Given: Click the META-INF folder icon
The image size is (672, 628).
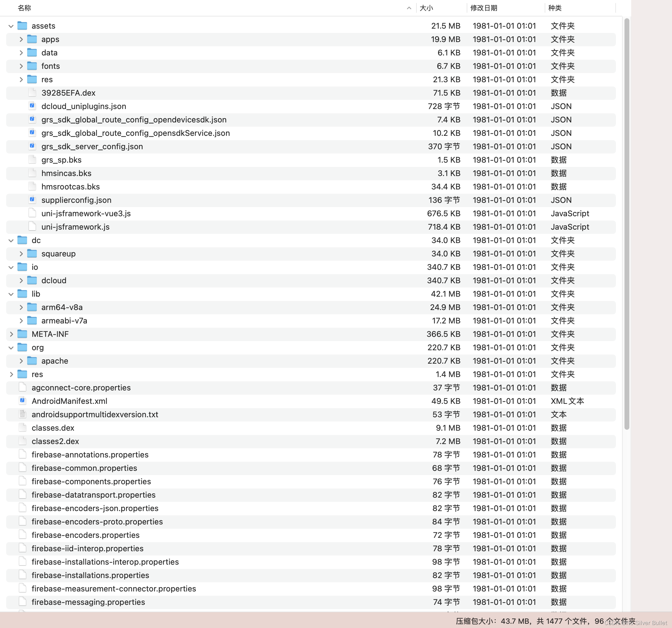Looking at the screenshot, I should [x=22, y=334].
